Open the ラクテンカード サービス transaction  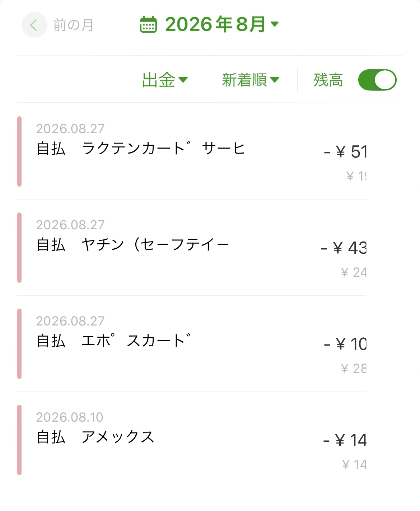pos(192,151)
